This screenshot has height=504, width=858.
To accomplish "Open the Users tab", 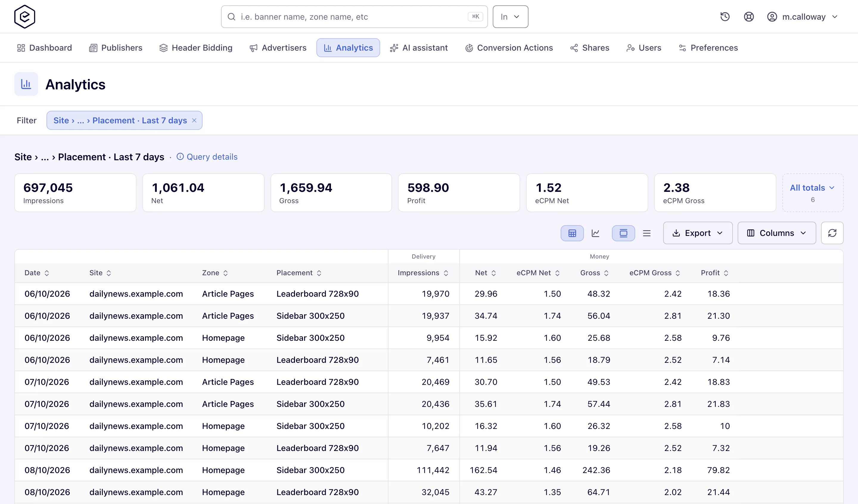I will tap(644, 48).
